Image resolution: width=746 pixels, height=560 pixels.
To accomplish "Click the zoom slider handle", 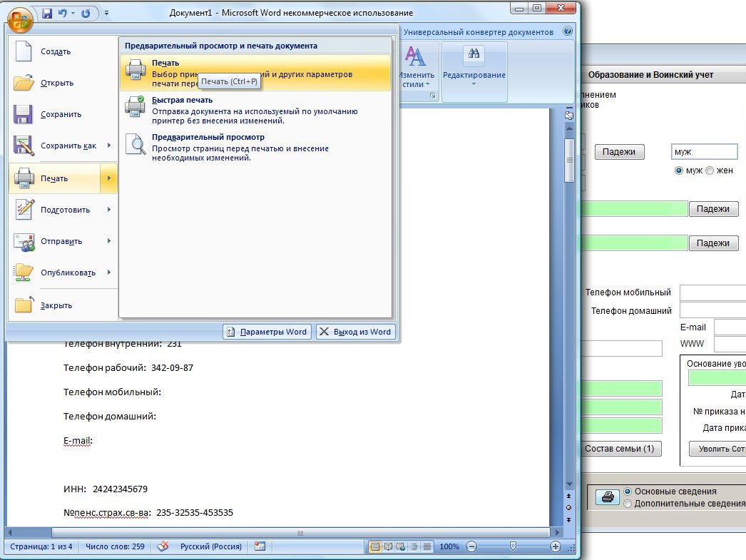I will (513, 546).
